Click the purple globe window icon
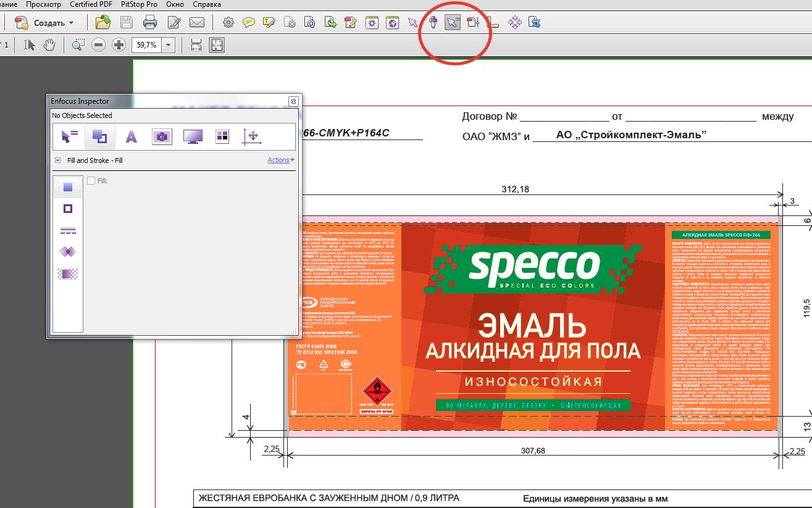 392,23
